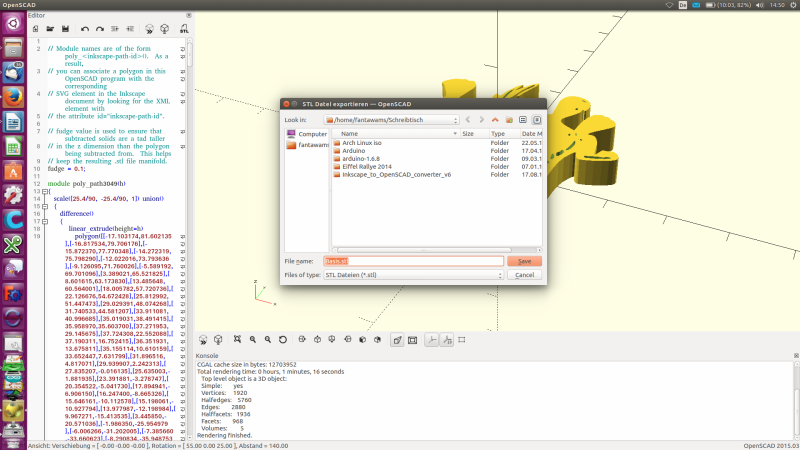Screen dimensions: 800x450
Task: Click the Save file icon in editor toolbar
Action: (x=64, y=30)
